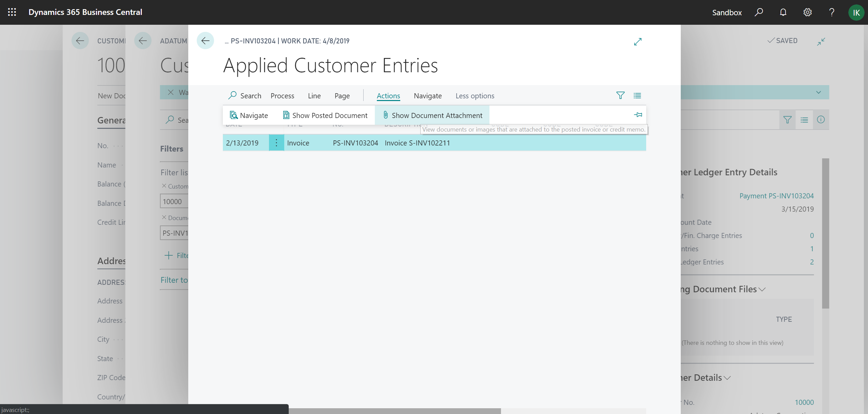The image size is (868, 414).
Task: Open the notifications bell
Action: pyautogui.click(x=783, y=12)
